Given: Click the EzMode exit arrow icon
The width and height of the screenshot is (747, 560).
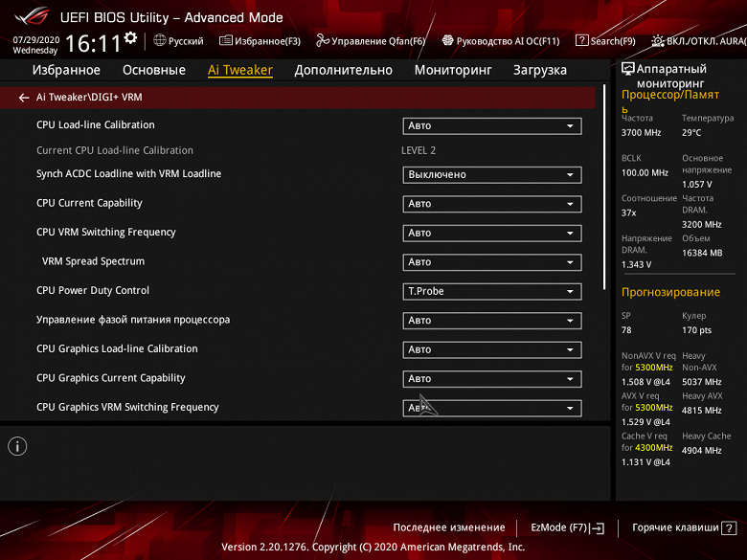Looking at the screenshot, I should (x=598, y=528).
